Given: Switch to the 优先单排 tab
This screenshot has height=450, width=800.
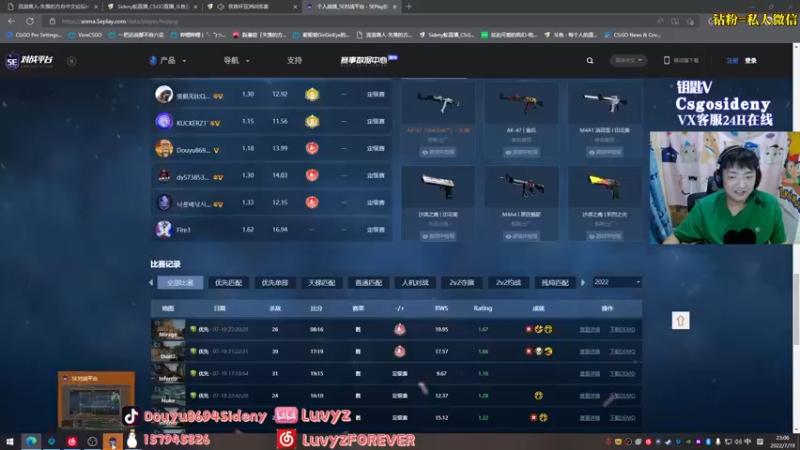Looking at the screenshot, I should 275,283.
